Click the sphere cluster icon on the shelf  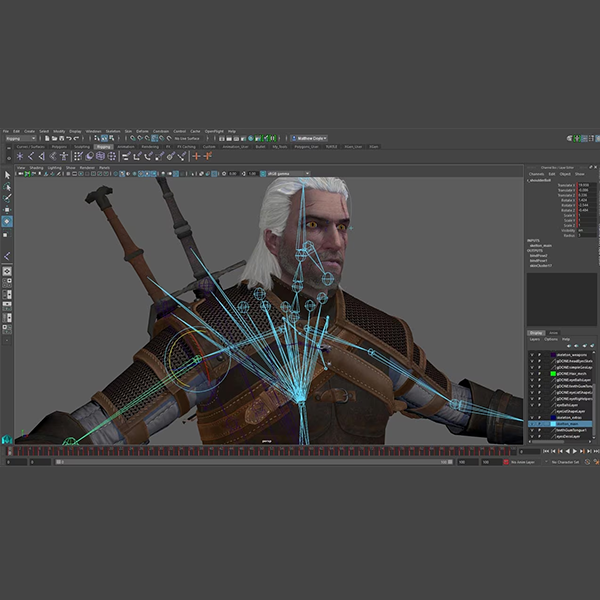pyautogui.click(x=112, y=156)
